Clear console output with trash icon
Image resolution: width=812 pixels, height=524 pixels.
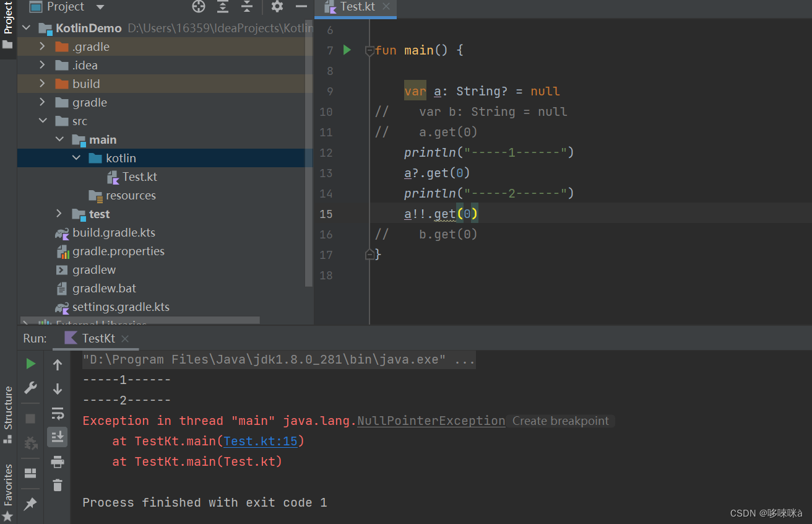click(58, 485)
